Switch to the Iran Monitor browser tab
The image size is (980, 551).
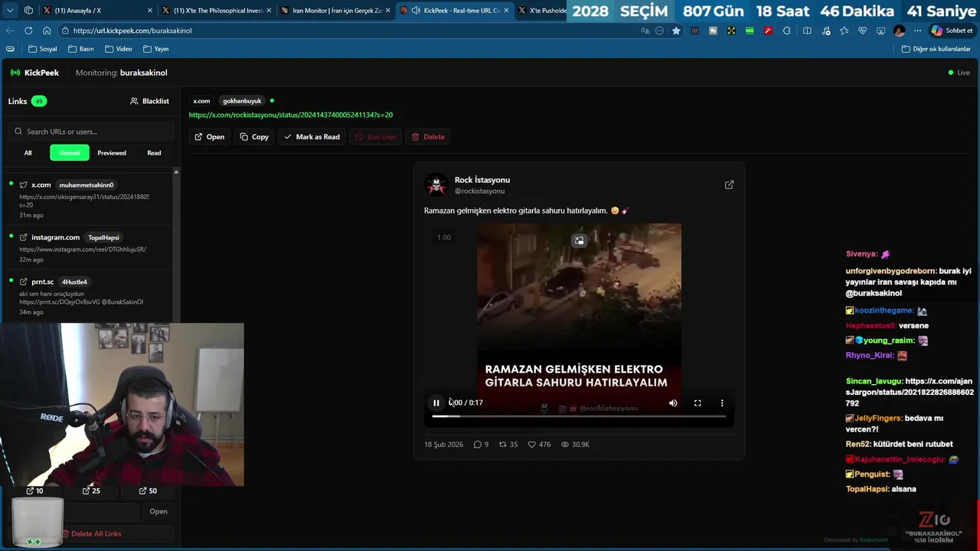(337, 11)
